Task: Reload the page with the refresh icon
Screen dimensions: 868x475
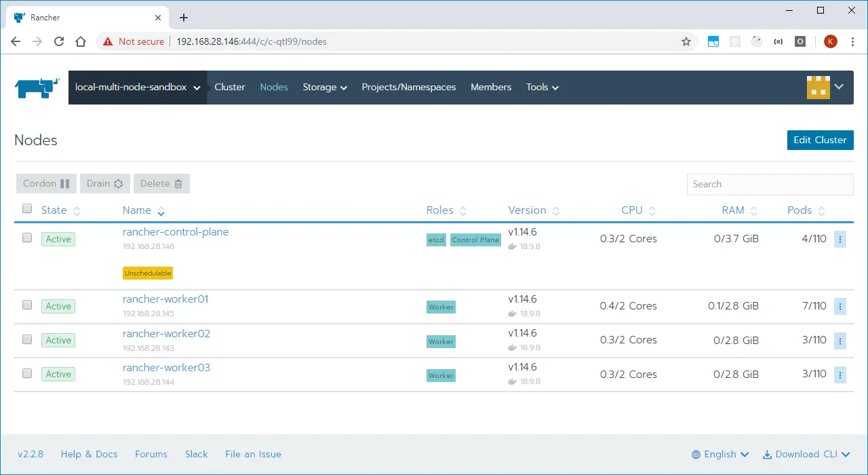Action: (x=59, y=41)
